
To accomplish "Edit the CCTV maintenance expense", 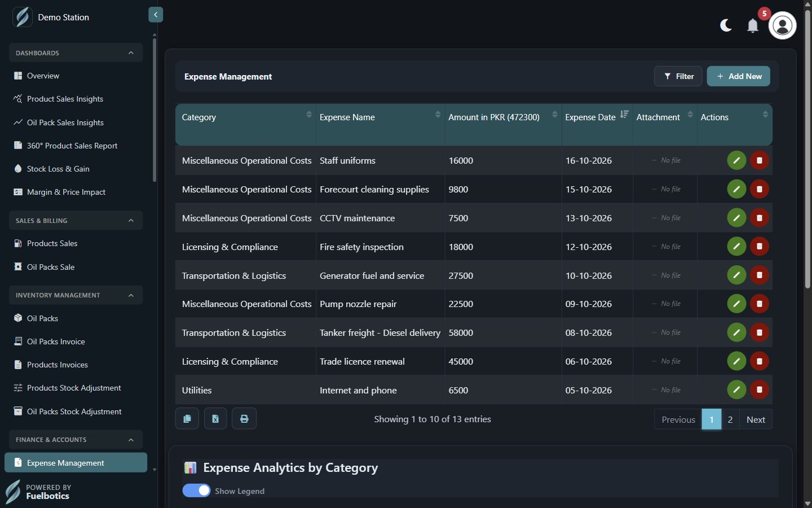I will (x=736, y=218).
